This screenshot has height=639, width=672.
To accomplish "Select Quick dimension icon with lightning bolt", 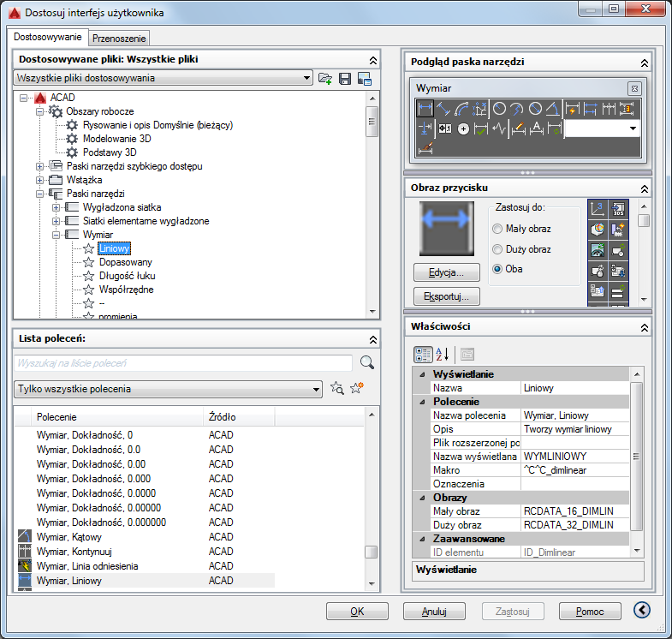I will click(x=572, y=109).
